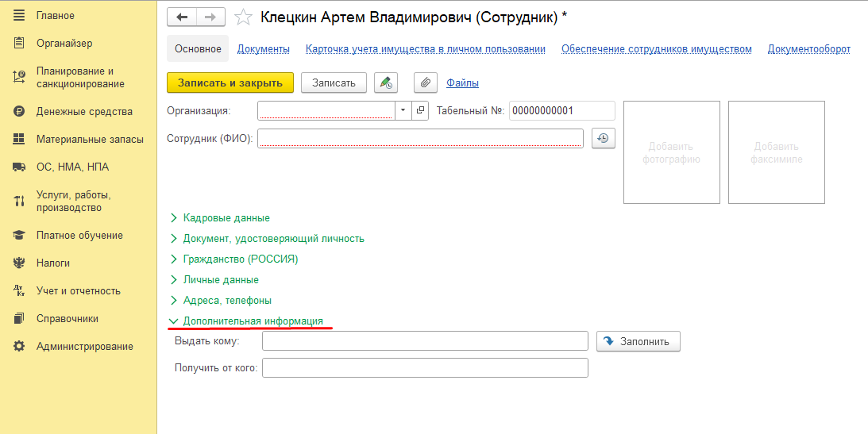The width and height of the screenshot is (868, 434).
Task: Click the ОС, НМА, НПА truck icon
Action: tap(19, 167)
